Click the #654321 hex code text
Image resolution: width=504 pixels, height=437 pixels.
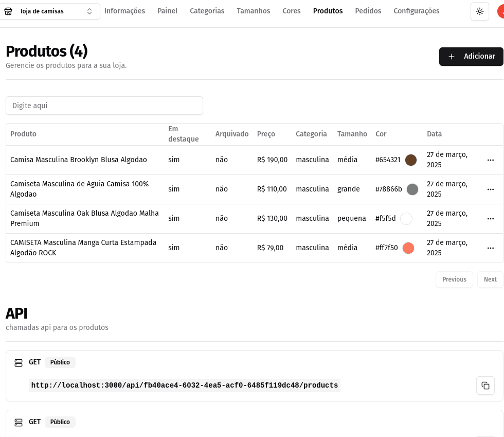(388, 160)
